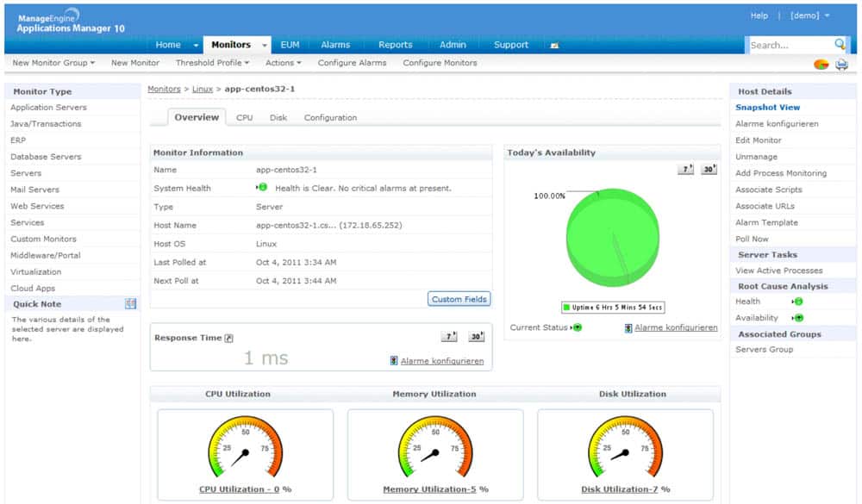
Task: Select the CPU sub-tab
Action: coord(244,118)
